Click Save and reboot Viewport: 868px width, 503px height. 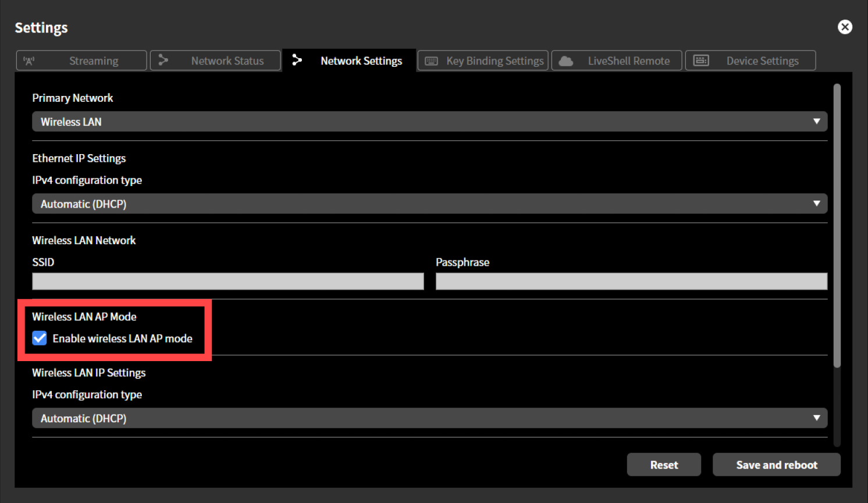(x=777, y=465)
